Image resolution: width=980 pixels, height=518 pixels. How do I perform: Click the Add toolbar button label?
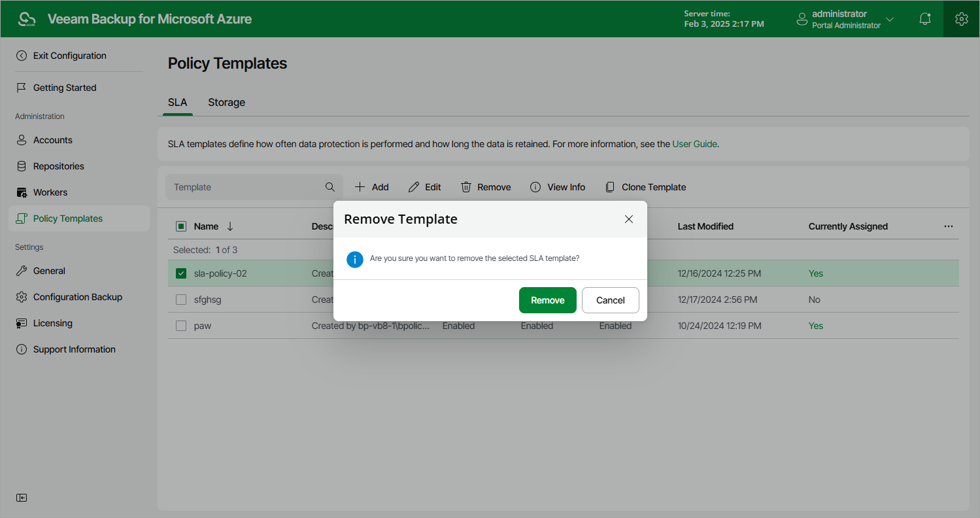point(380,187)
